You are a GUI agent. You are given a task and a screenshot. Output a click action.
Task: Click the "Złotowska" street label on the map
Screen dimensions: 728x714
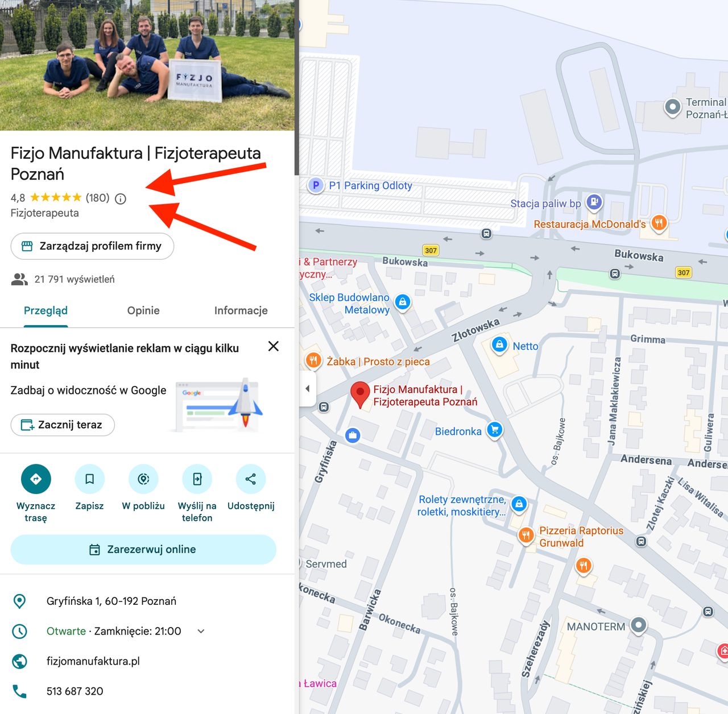coord(475,330)
